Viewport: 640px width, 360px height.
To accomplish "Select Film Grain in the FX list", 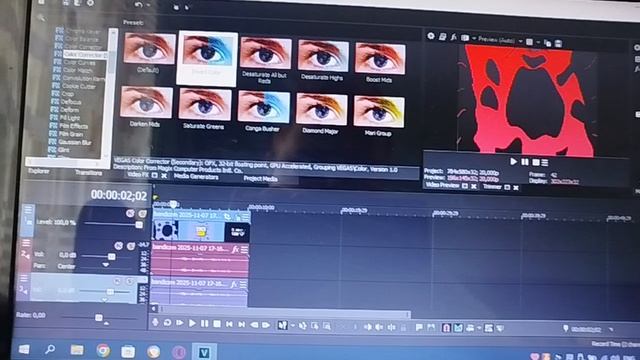I will click(x=71, y=134).
